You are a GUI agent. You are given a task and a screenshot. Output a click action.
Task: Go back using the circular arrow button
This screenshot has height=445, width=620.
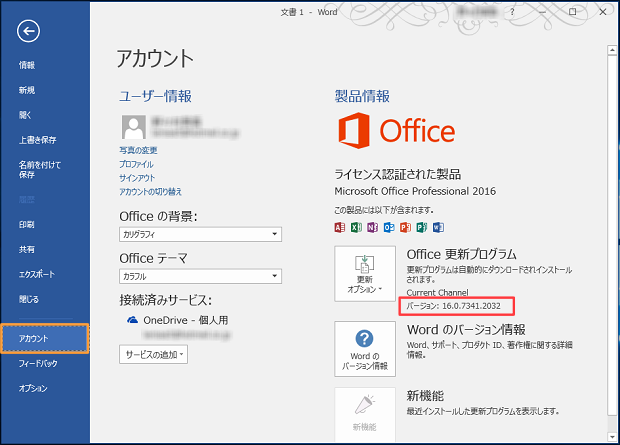tap(28, 31)
